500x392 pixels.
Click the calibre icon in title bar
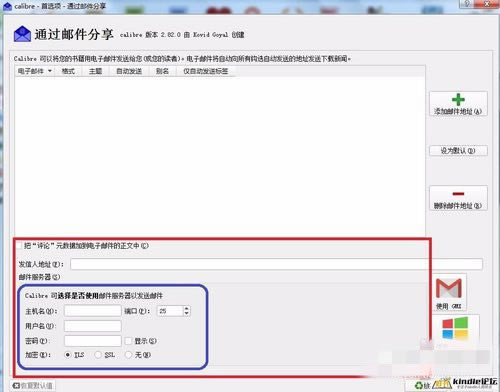click(7, 6)
